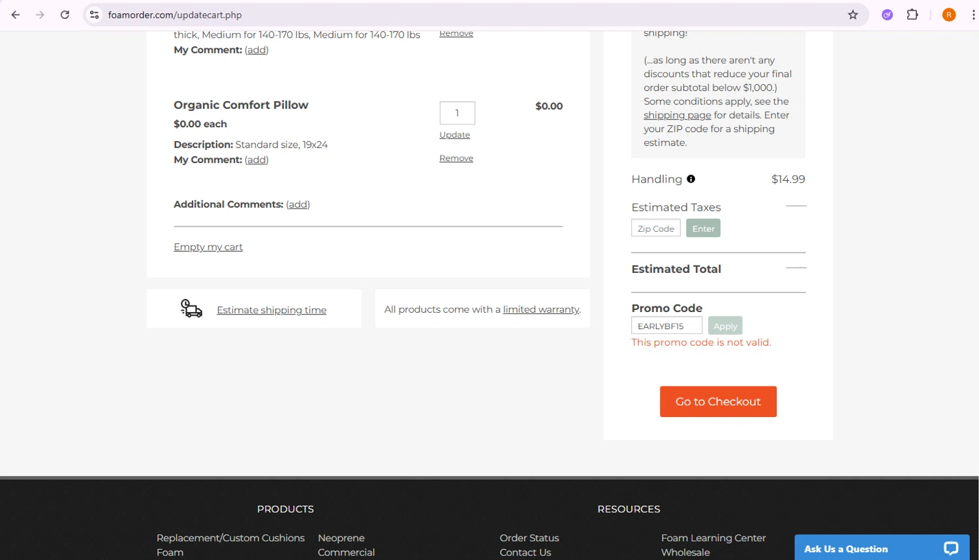The height and width of the screenshot is (560, 979).
Task: Click Go to Checkout
Action: tap(718, 401)
